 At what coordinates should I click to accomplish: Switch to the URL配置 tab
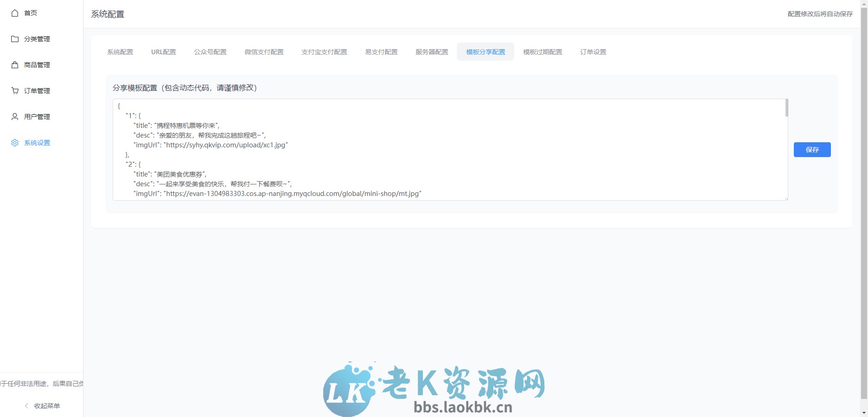[x=163, y=52]
